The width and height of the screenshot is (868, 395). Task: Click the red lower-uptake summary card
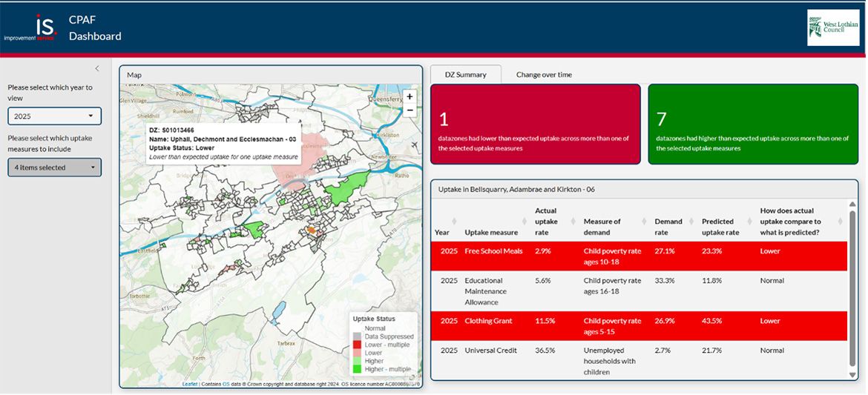pyautogui.click(x=536, y=125)
